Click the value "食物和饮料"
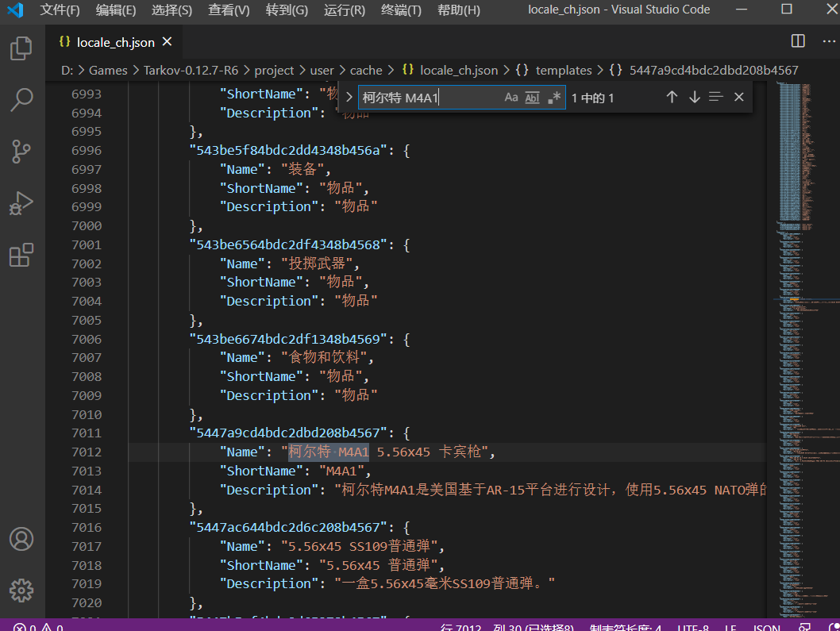The height and width of the screenshot is (631, 840). tap(324, 357)
